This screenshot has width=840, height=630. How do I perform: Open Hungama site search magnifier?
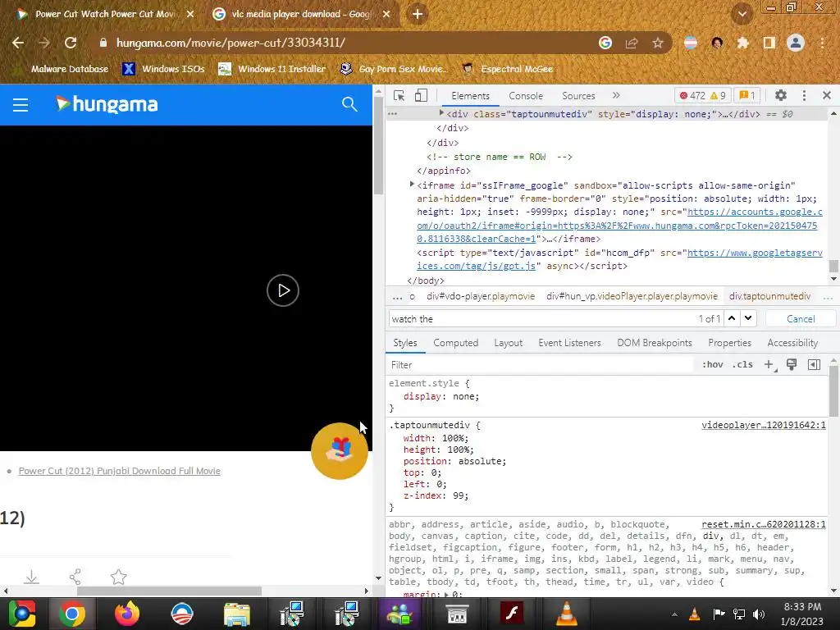[349, 104]
